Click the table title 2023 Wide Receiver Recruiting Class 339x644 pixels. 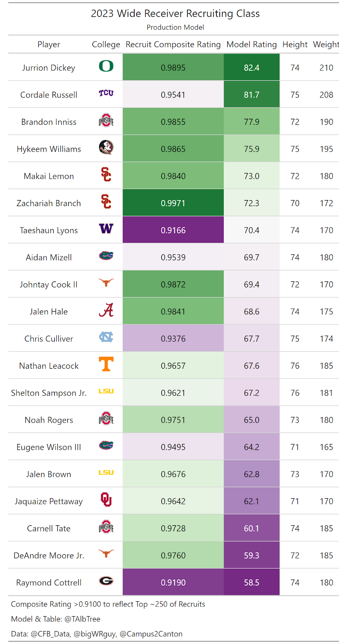tap(175, 14)
